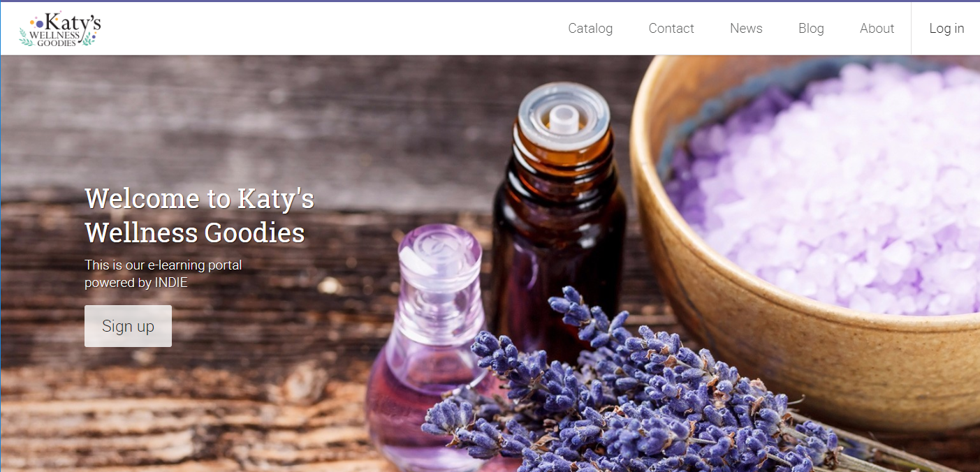Click the Log in link
Screen dimensions: 980x472
(946, 29)
